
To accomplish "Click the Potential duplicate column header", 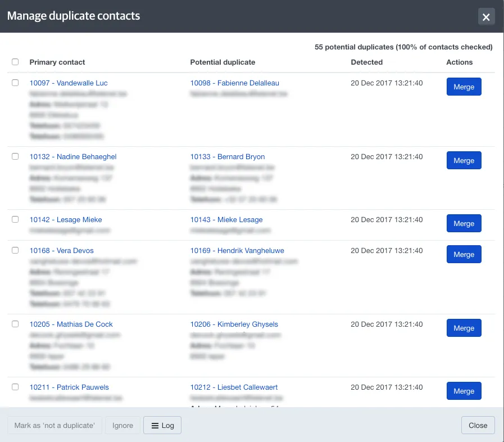I will pos(223,62).
